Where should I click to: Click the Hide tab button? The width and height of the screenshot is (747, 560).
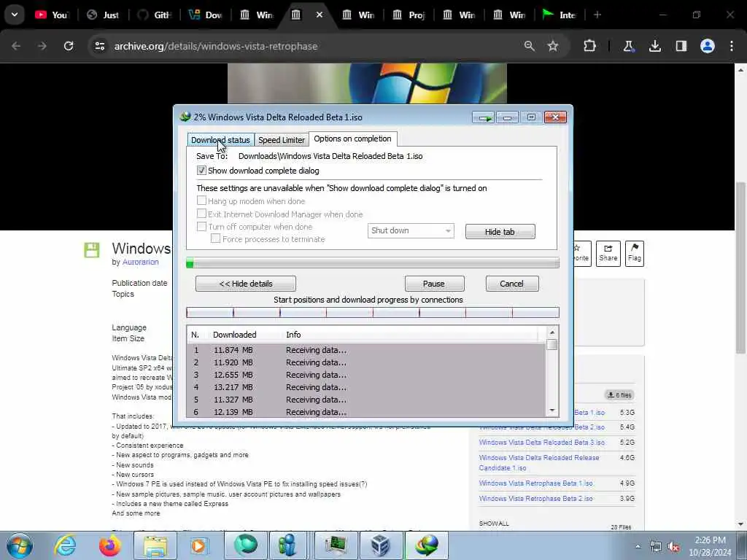pyautogui.click(x=500, y=232)
